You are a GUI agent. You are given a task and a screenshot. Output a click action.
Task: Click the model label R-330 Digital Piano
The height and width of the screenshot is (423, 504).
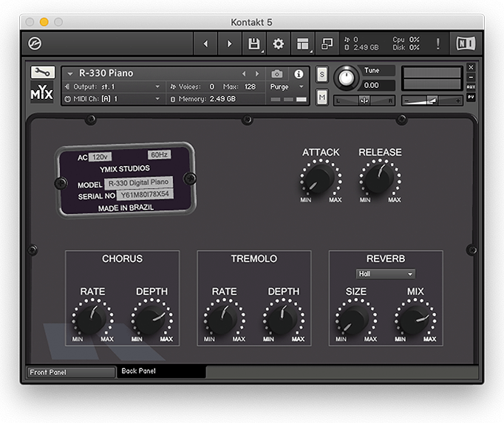click(138, 183)
